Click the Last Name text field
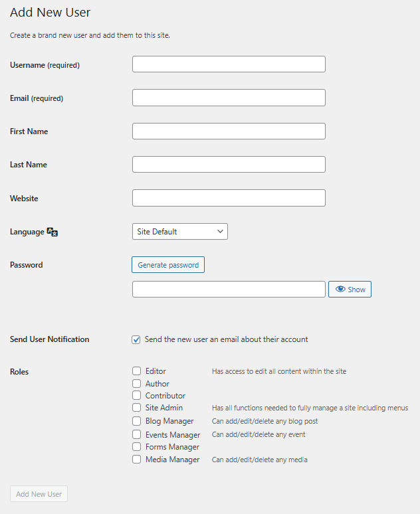 pos(229,165)
